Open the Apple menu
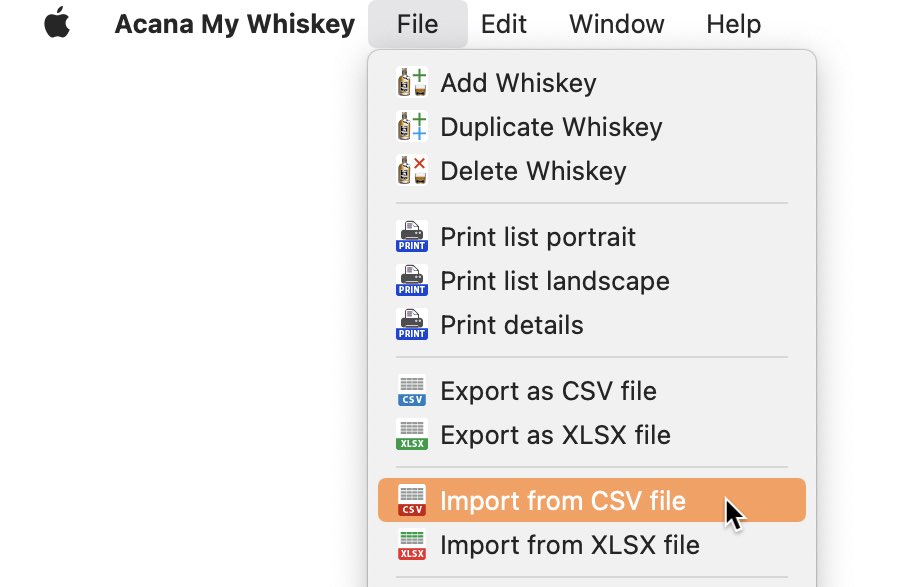Viewport: 903px width, 587px height. [57, 23]
